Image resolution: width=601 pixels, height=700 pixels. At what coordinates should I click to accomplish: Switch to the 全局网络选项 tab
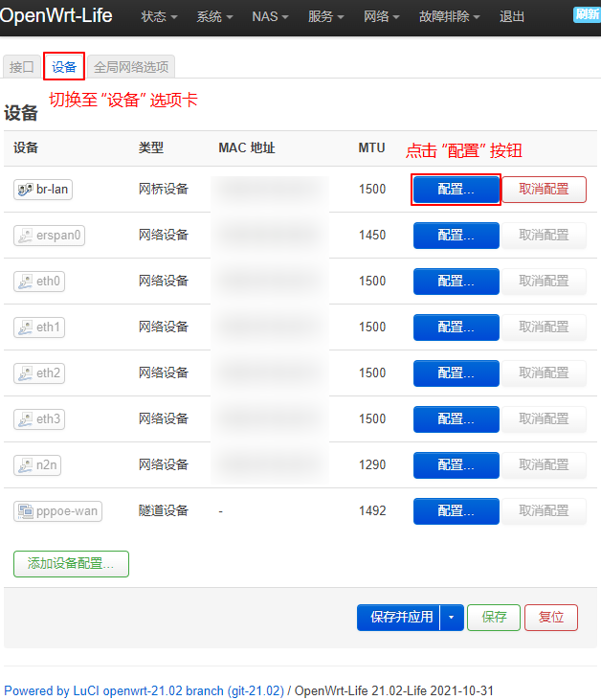131,67
